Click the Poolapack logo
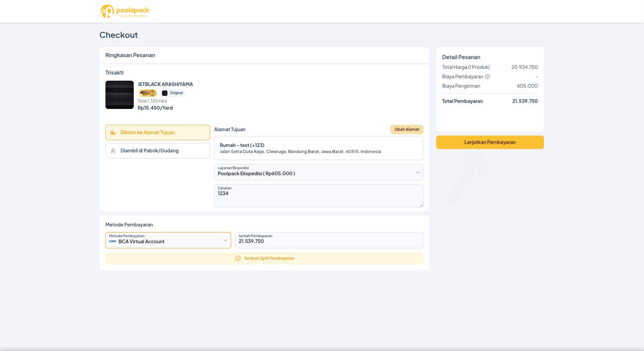Image resolution: width=644 pixels, height=351 pixels. [125, 11]
